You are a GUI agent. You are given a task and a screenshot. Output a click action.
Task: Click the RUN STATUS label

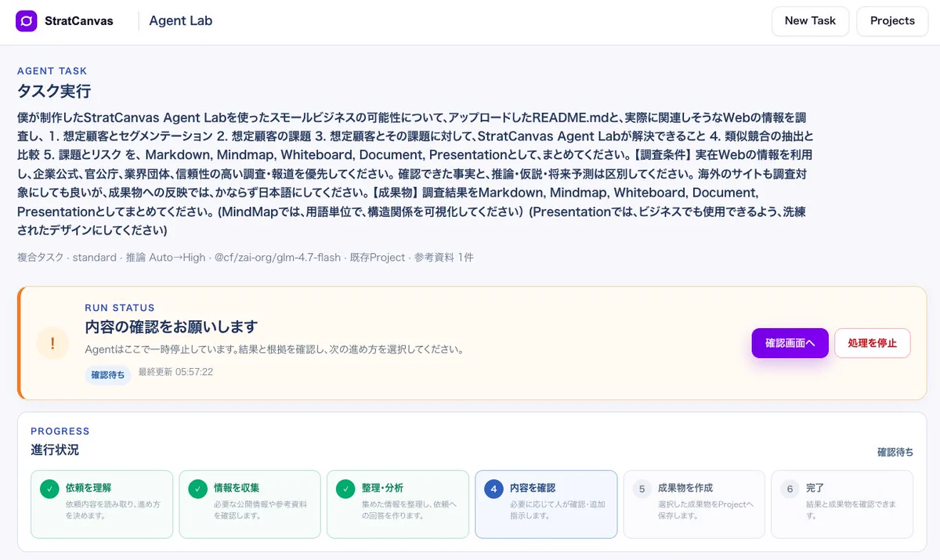[120, 308]
